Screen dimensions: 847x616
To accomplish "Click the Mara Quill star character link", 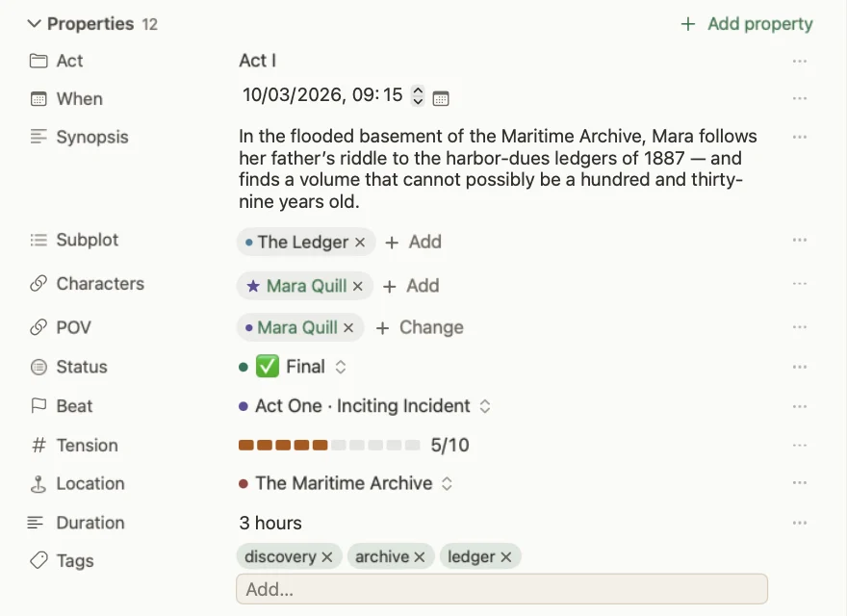I will click(306, 286).
